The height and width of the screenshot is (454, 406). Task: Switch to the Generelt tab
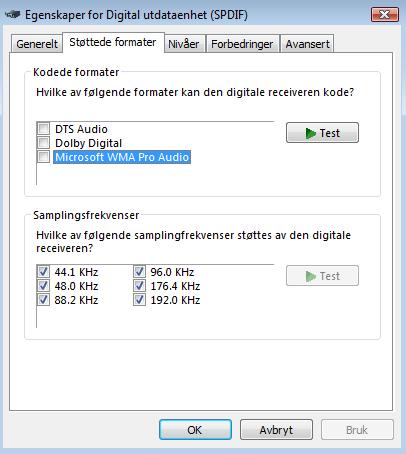point(37,44)
